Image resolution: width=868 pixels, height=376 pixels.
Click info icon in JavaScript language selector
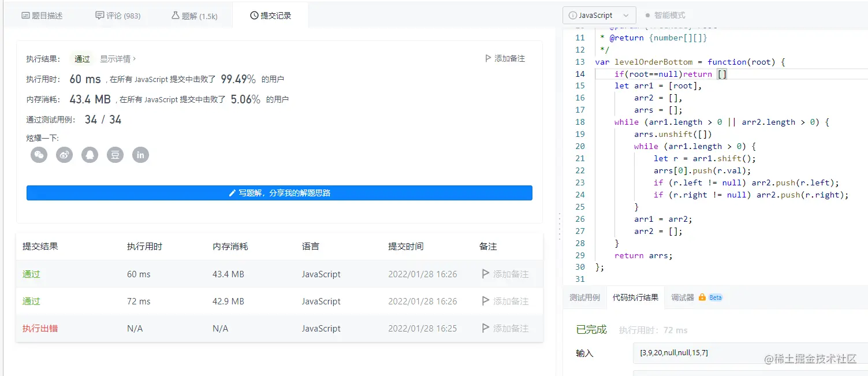coord(573,16)
